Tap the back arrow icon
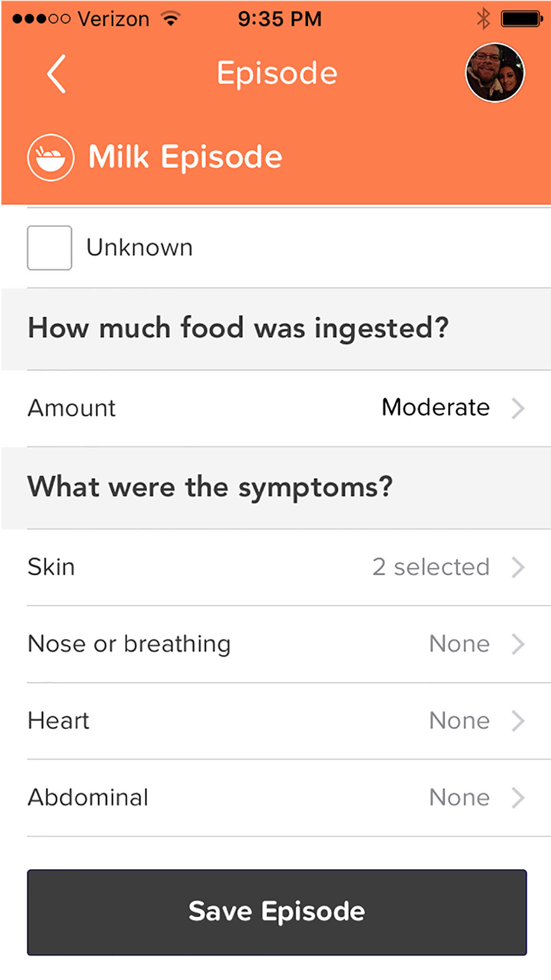 tap(57, 74)
